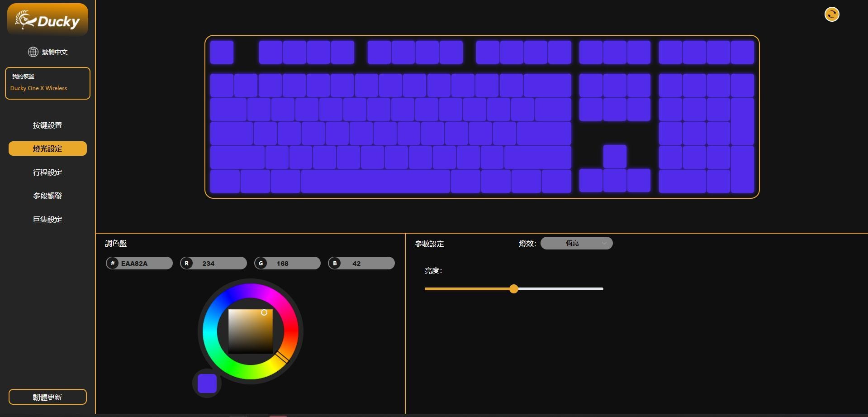This screenshot has width=868, height=417.
Task: Click the 韌體更新 firmware update button
Action: [x=47, y=397]
